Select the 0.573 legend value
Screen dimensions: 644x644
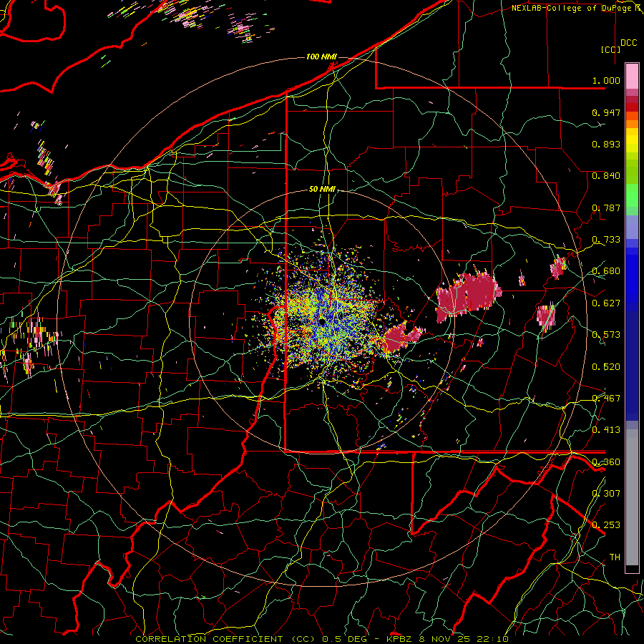click(606, 335)
